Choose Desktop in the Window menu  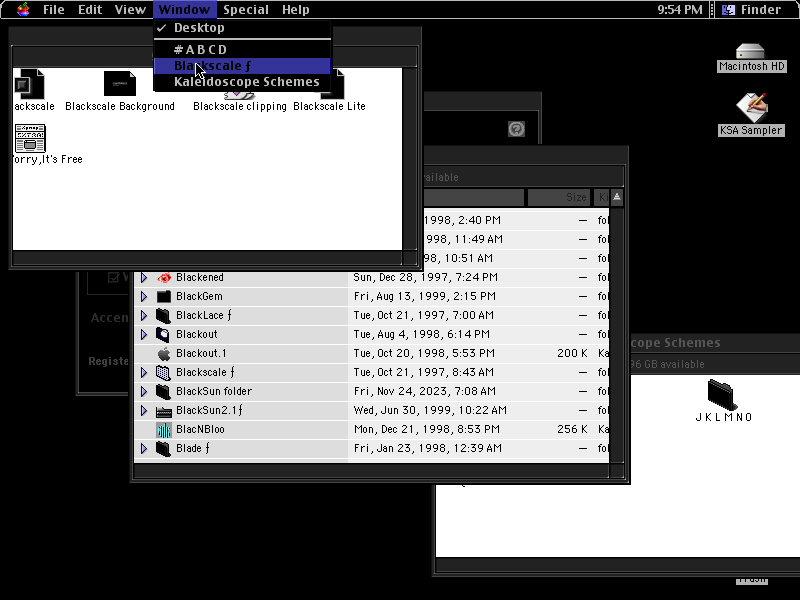[x=242, y=28]
